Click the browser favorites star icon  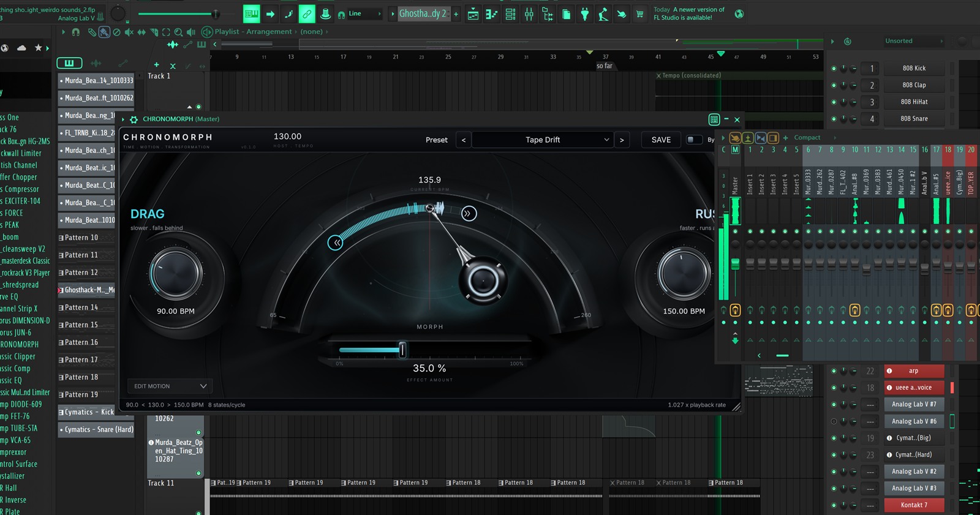coord(38,48)
